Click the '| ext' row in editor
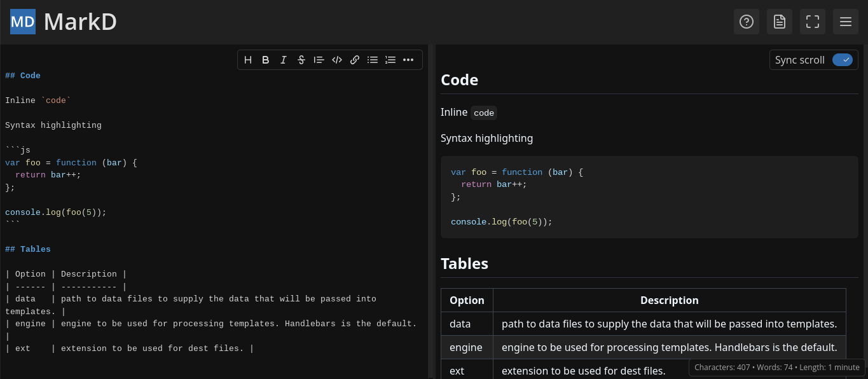 point(130,348)
